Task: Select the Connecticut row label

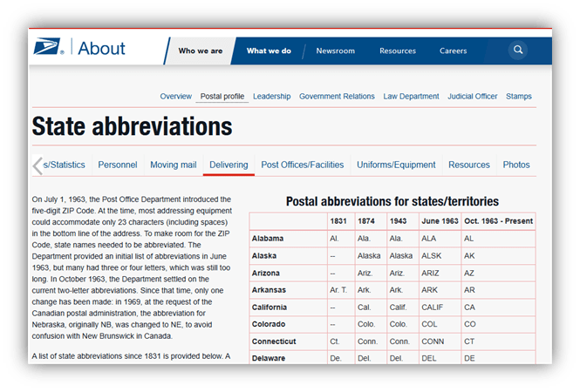Action: (x=274, y=341)
